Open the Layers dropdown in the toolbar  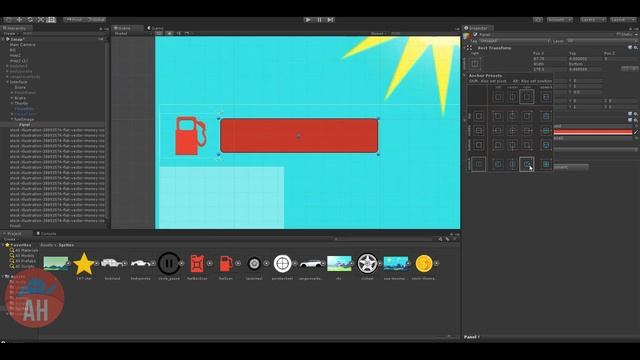593,20
